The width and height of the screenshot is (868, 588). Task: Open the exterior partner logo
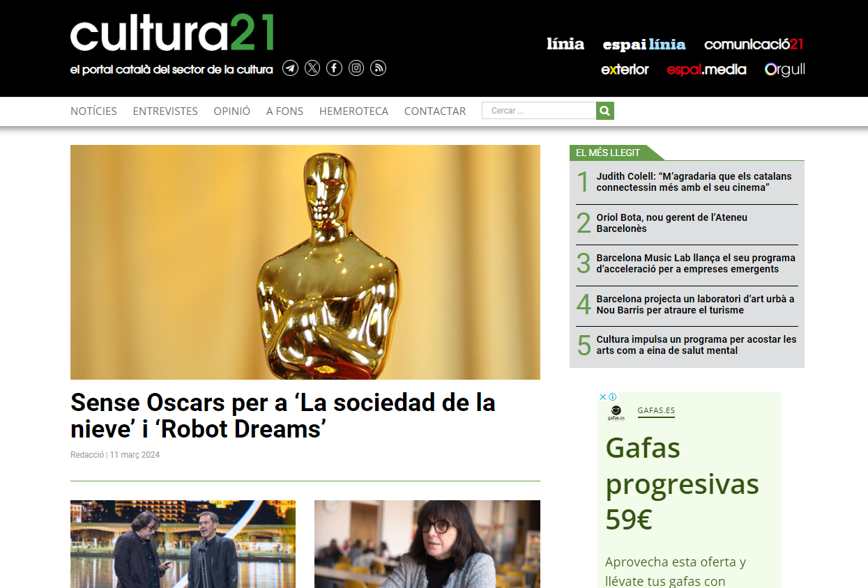point(625,70)
